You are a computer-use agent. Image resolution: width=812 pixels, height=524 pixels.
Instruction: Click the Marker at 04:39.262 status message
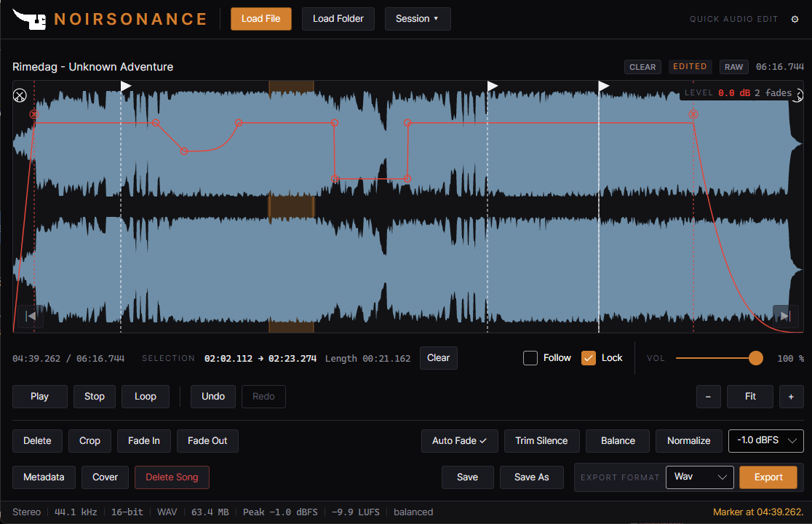(758, 512)
